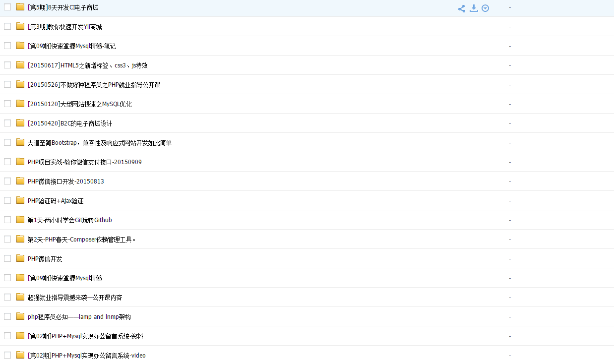Check the box for [第5期]8天开发CI电子商城
The height and width of the screenshot is (364, 614).
point(7,7)
